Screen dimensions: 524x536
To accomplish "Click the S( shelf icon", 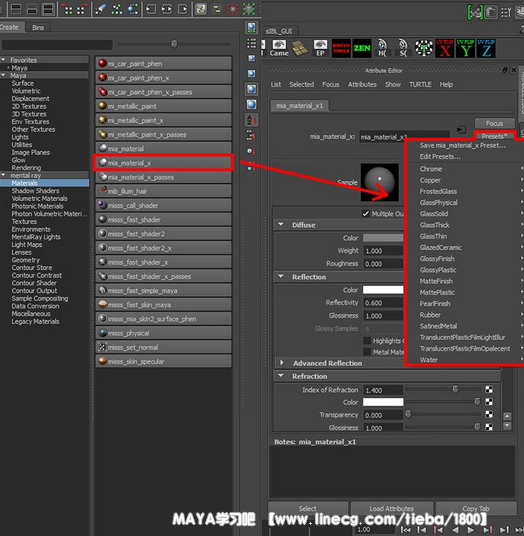I will 403,48.
